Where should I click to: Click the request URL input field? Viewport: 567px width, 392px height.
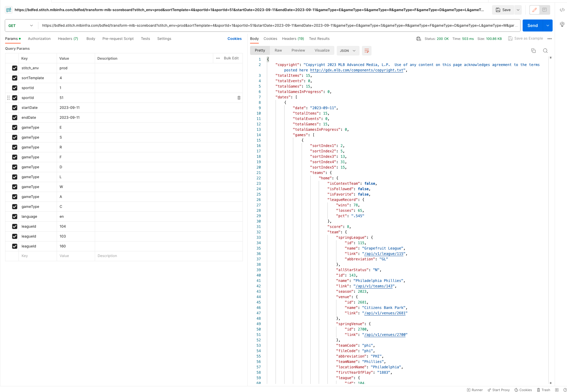[280, 25]
